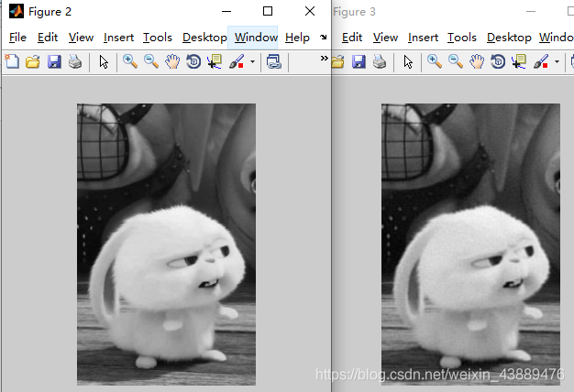This screenshot has width=574, height=392.
Task: Click the grayscale rabbit image in Figure 2
Action: click(166, 245)
